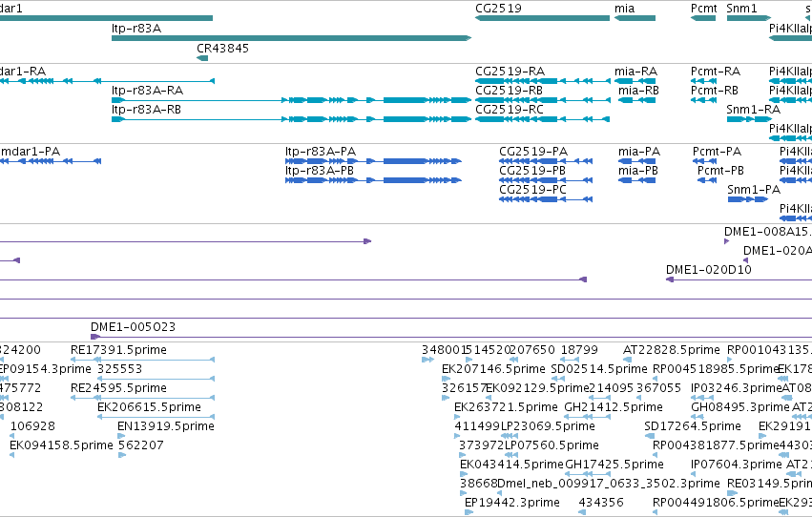Image resolution: width=812 pixels, height=517 pixels.
Task: Select the EK043414.5prime EST
Action: point(464,474)
